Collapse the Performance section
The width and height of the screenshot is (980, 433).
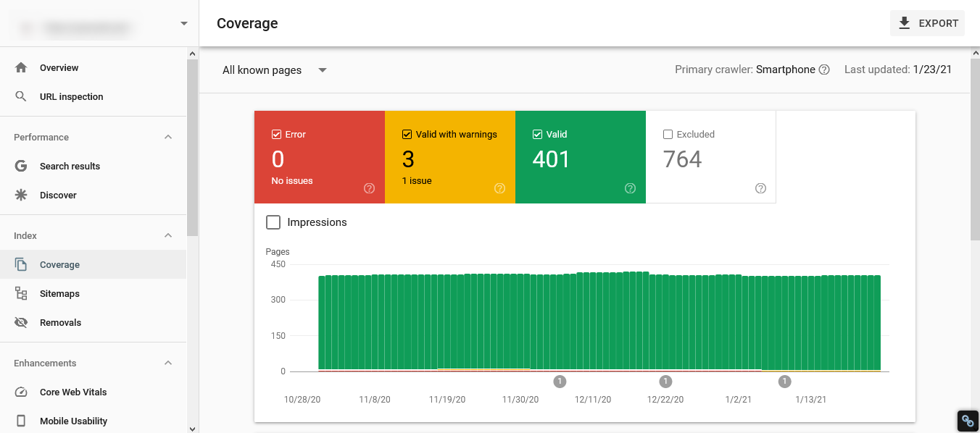[168, 137]
